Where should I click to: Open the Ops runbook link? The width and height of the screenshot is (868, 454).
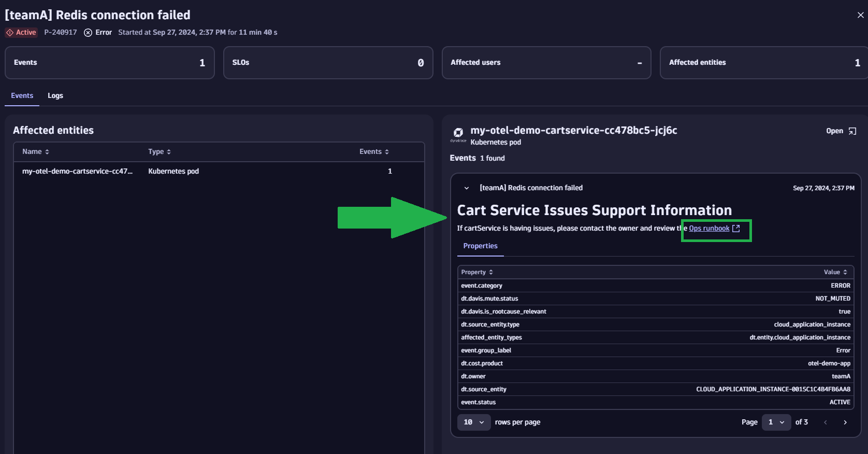(x=709, y=229)
